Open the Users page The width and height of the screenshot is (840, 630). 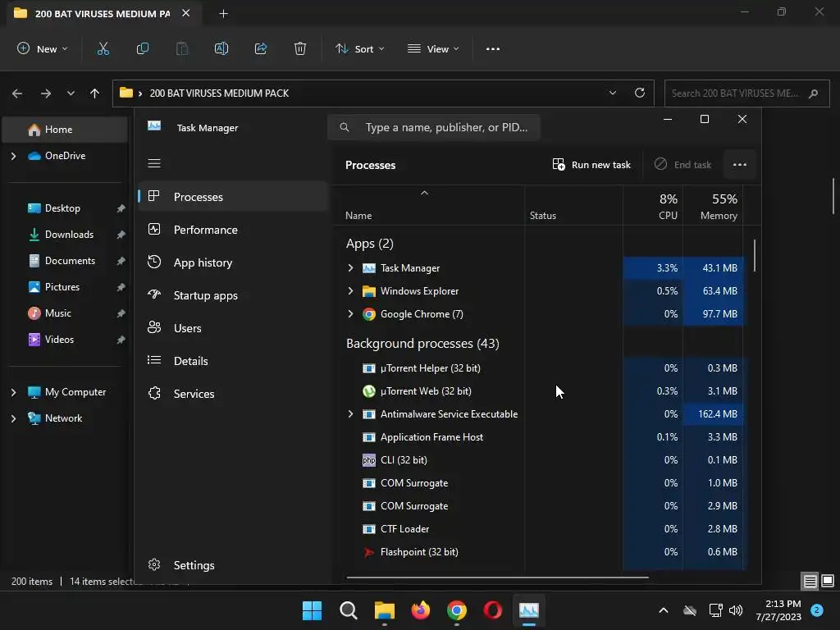pyautogui.click(x=233, y=328)
